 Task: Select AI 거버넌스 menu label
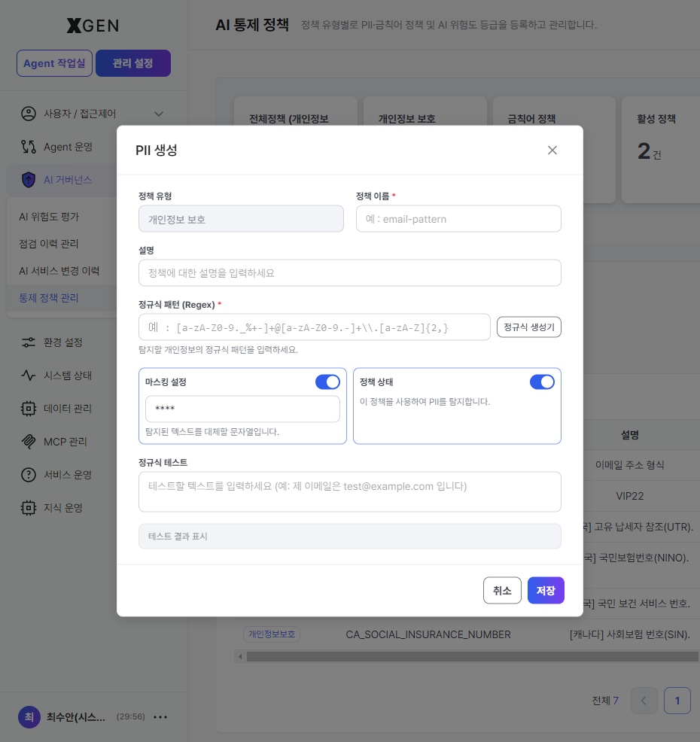click(68, 180)
